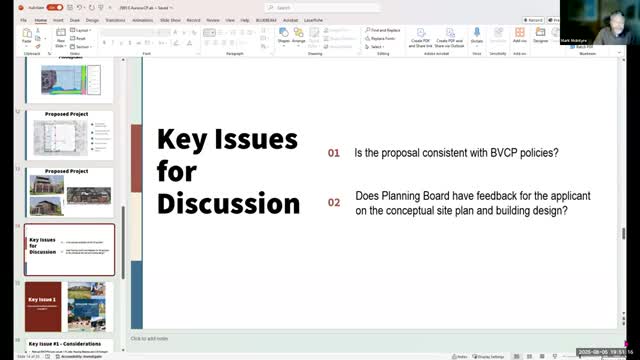Screen dimensions: 640x360
Task: Click Create PDF and Share via Outlook
Action: coord(449,38)
